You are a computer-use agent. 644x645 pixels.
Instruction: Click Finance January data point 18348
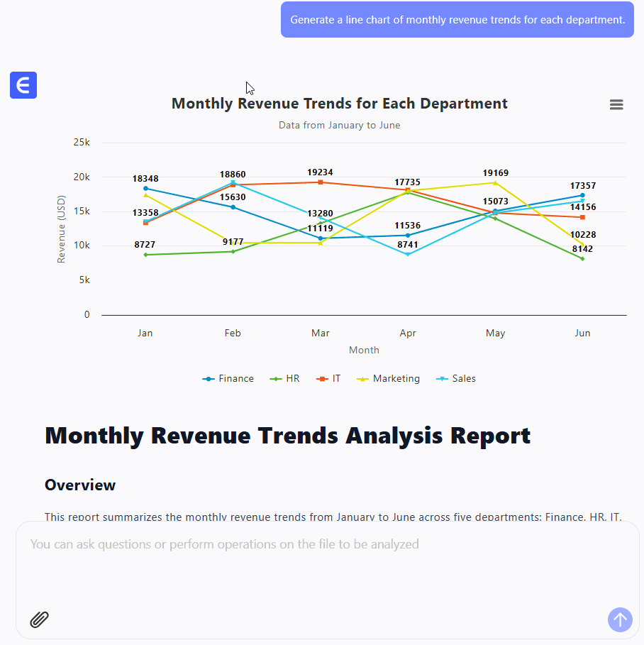pyautogui.click(x=145, y=189)
